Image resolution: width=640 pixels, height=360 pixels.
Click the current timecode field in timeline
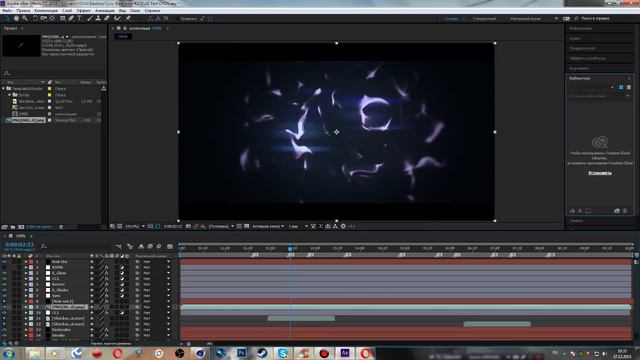click(x=19, y=245)
